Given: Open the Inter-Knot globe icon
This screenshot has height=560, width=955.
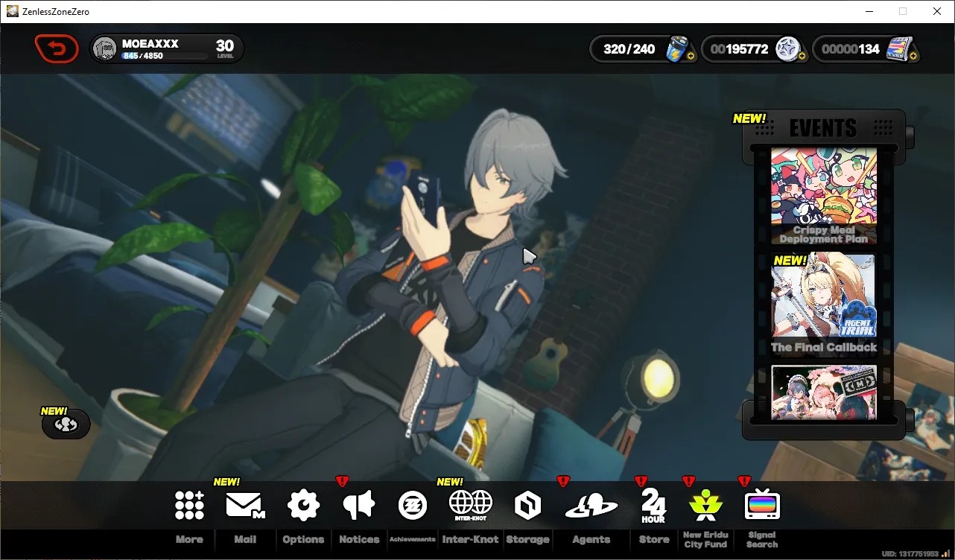Looking at the screenshot, I should 470,505.
